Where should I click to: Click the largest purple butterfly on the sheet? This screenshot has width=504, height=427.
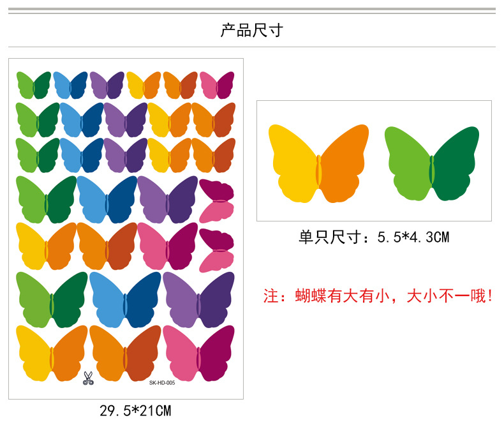click(x=199, y=300)
